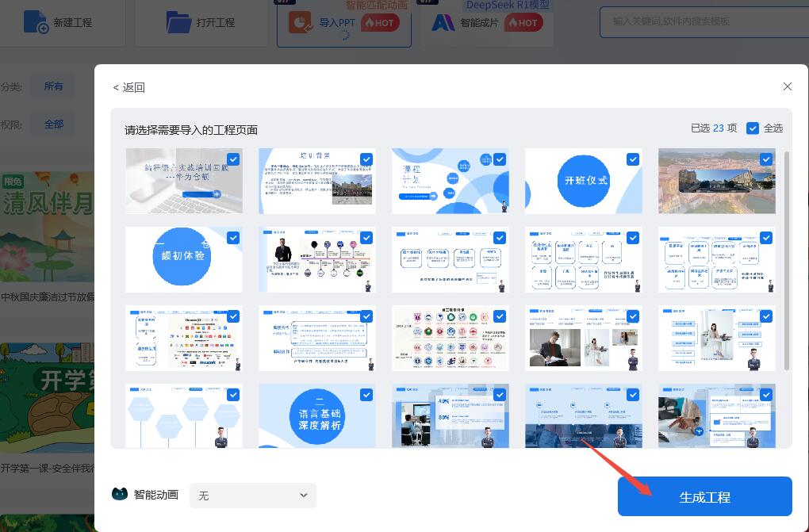This screenshot has height=532, width=809.
Task: Deselect the 语言基础深度解析 slide checkbox
Action: pos(366,394)
